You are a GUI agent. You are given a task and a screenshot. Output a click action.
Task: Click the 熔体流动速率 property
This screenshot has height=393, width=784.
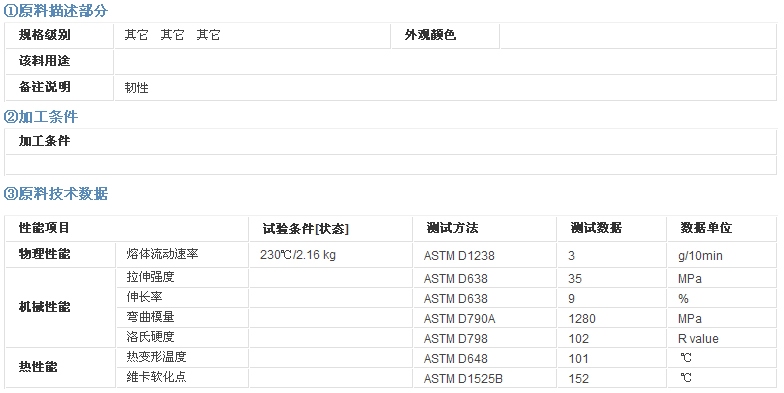[162, 254]
